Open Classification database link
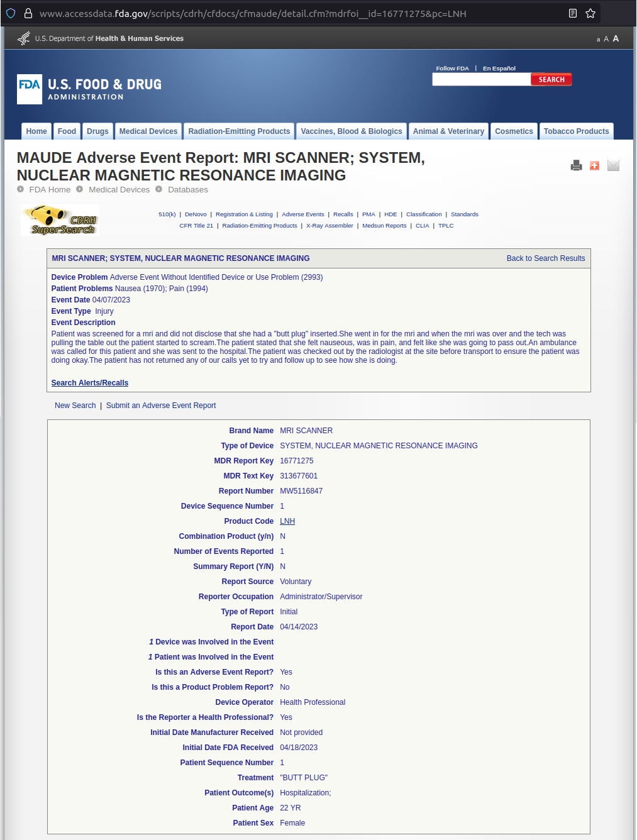Screen dimensions: 637x840 (x=424, y=214)
